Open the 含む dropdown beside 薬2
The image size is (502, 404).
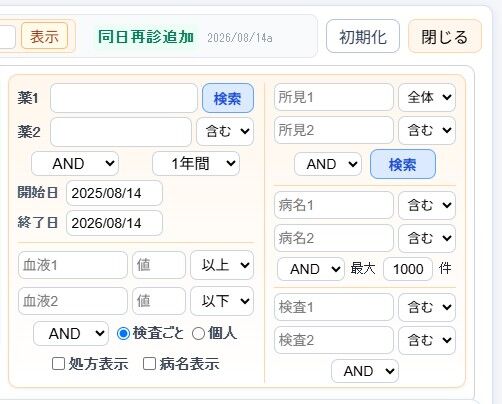225,131
